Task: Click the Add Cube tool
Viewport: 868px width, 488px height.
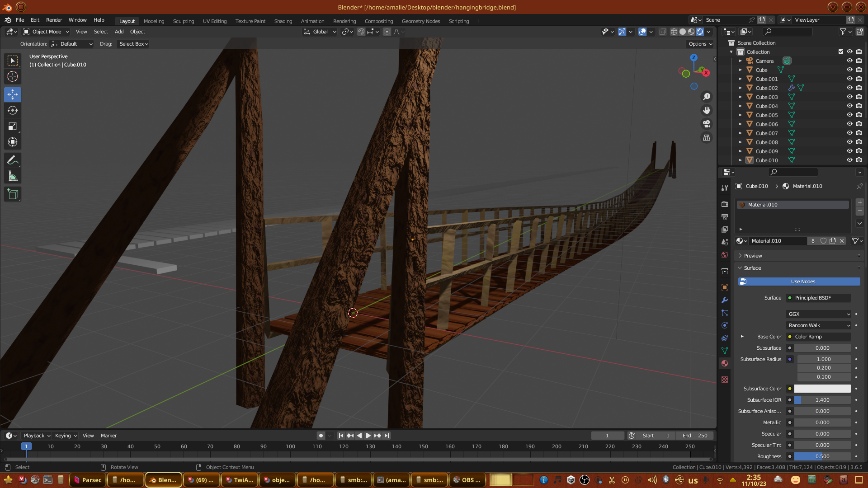Action: 13,194
